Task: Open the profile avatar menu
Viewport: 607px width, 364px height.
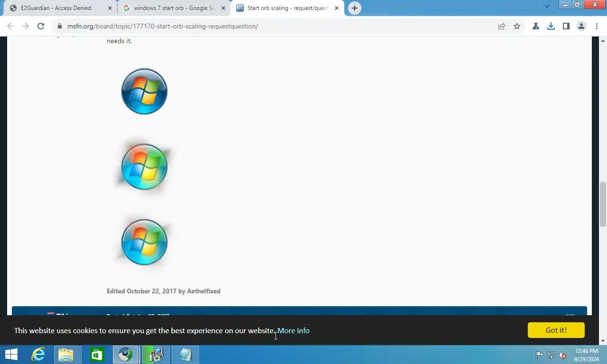Action: point(581,26)
